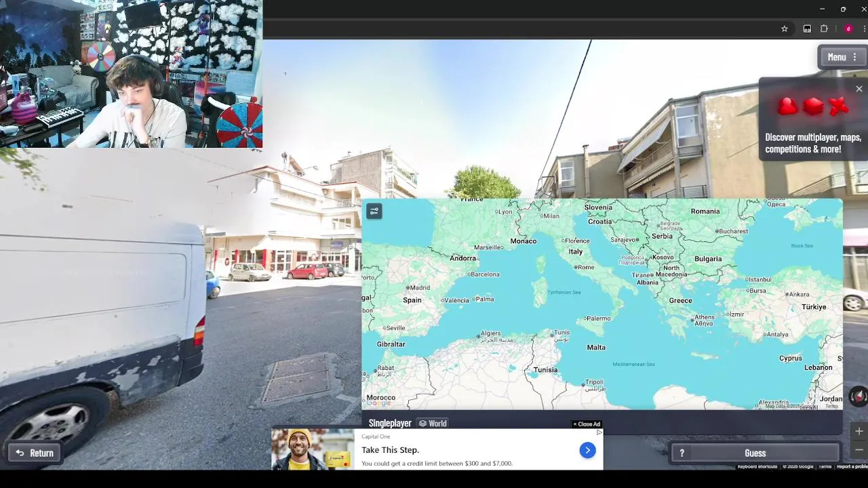Click Tunisia on the map
Image resolution: width=868 pixels, height=488 pixels.
[545, 370]
